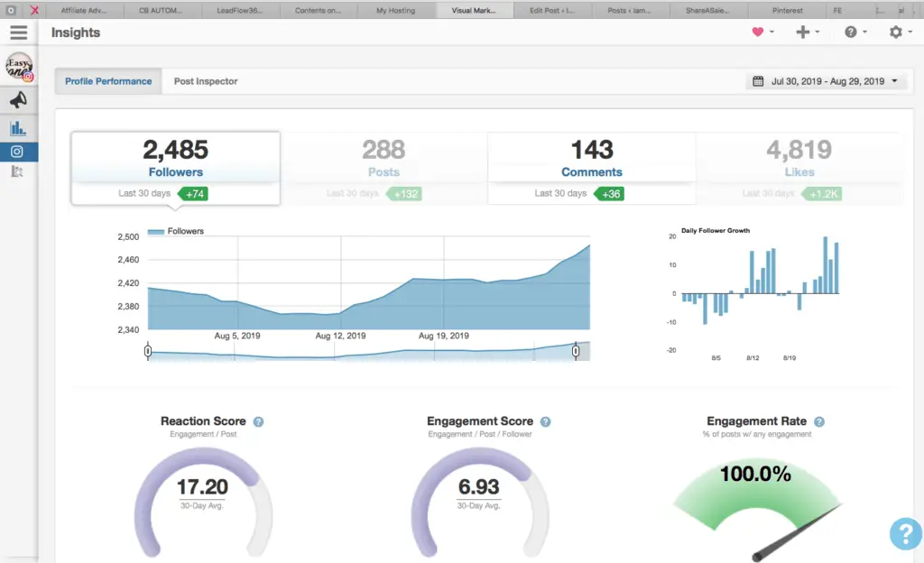Select the 4,819 Likes stat card
The height and width of the screenshot is (563, 924).
799,169
